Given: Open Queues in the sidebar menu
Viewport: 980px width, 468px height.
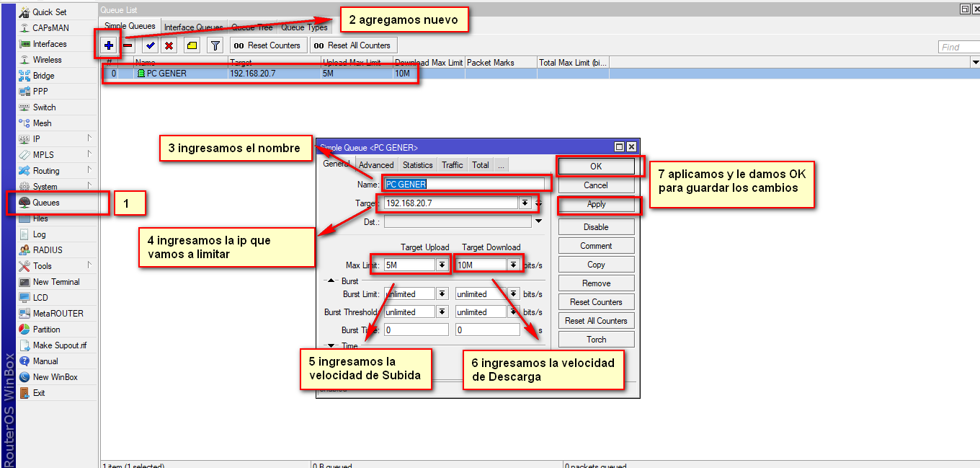Looking at the screenshot, I should (x=46, y=203).
